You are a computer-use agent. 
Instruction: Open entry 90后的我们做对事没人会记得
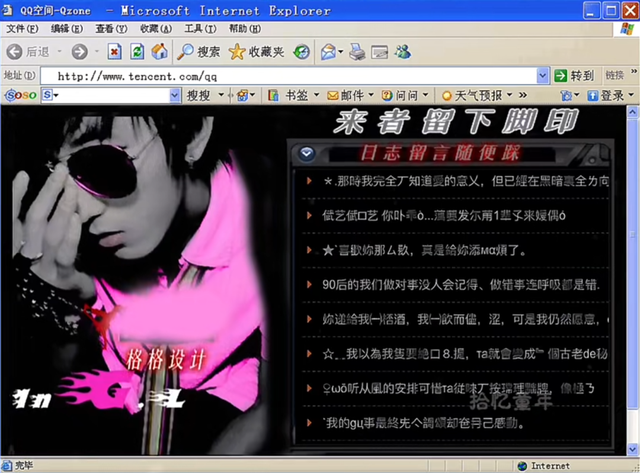pos(459,284)
